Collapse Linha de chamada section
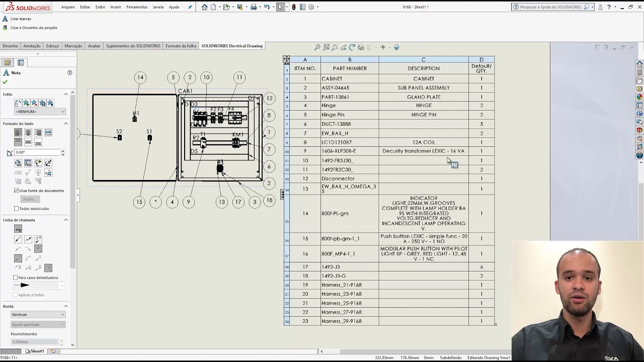 (x=66, y=220)
